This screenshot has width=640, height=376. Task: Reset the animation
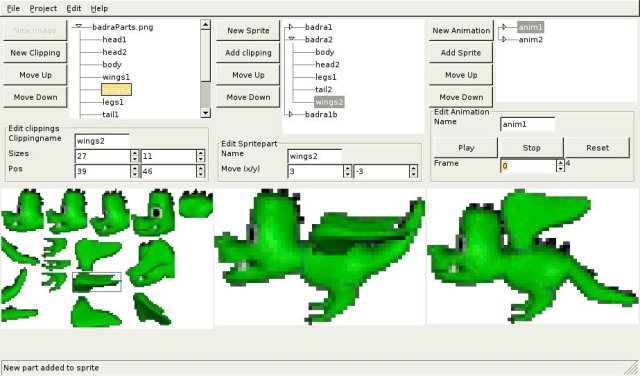tap(598, 148)
